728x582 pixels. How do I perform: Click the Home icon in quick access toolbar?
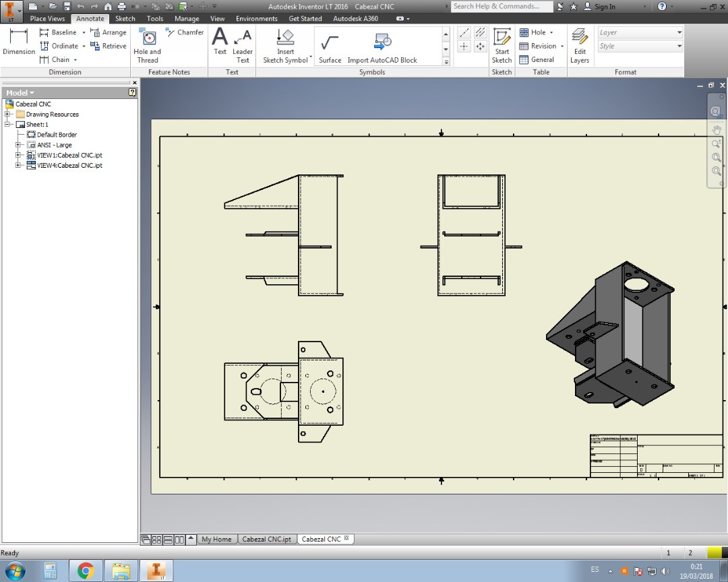click(x=108, y=7)
